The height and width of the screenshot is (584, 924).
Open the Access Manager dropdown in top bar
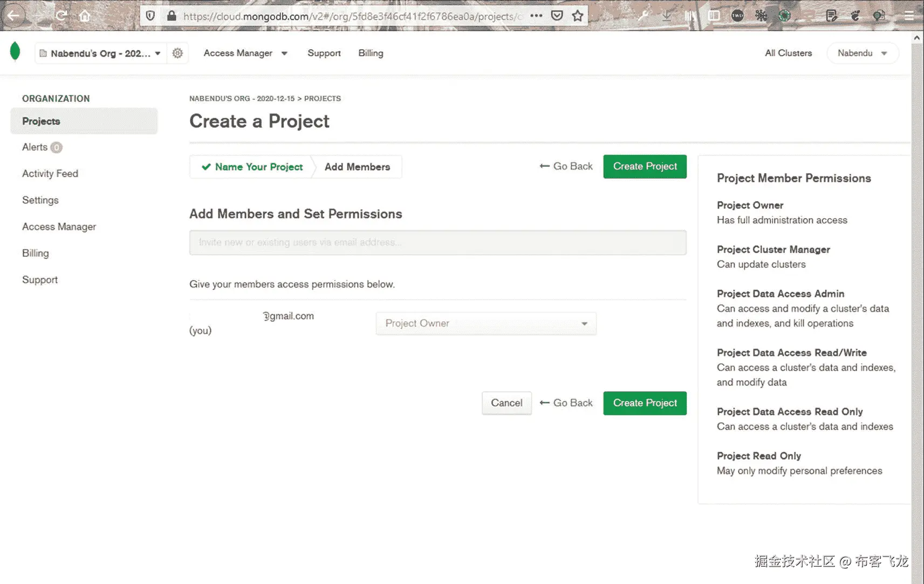pyautogui.click(x=245, y=53)
